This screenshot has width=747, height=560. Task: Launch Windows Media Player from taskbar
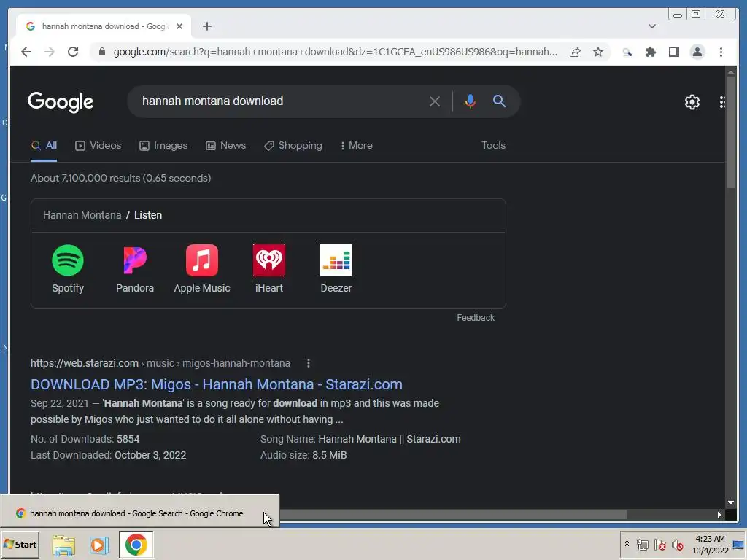(99, 545)
